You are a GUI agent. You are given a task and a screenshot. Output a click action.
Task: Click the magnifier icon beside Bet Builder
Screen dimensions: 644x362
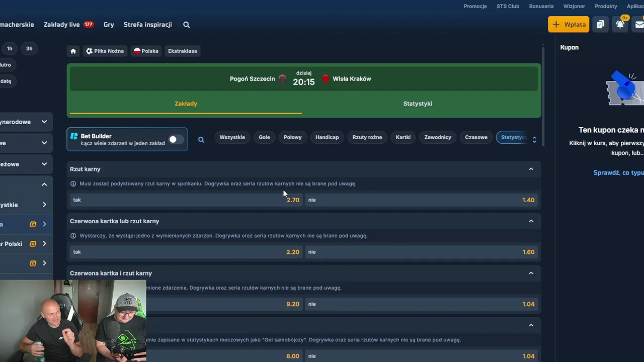[201, 140]
